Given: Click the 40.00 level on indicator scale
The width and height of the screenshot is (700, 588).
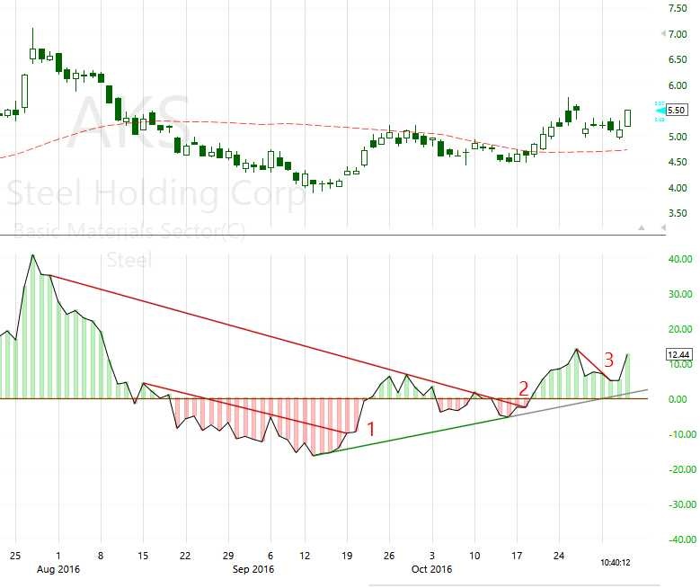Looking at the screenshot, I should tap(682, 259).
